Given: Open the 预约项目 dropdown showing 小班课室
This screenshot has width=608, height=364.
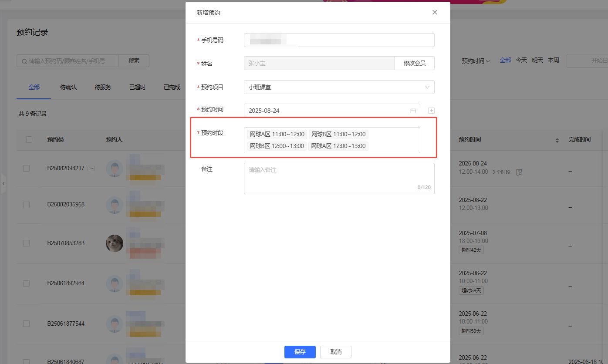Looking at the screenshot, I should pyautogui.click(x=339, y=87).
